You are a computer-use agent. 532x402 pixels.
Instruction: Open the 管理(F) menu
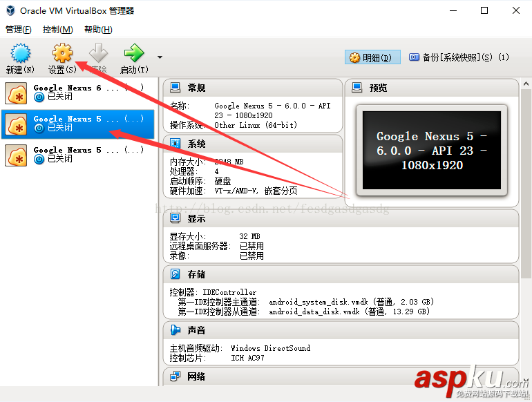19,30
